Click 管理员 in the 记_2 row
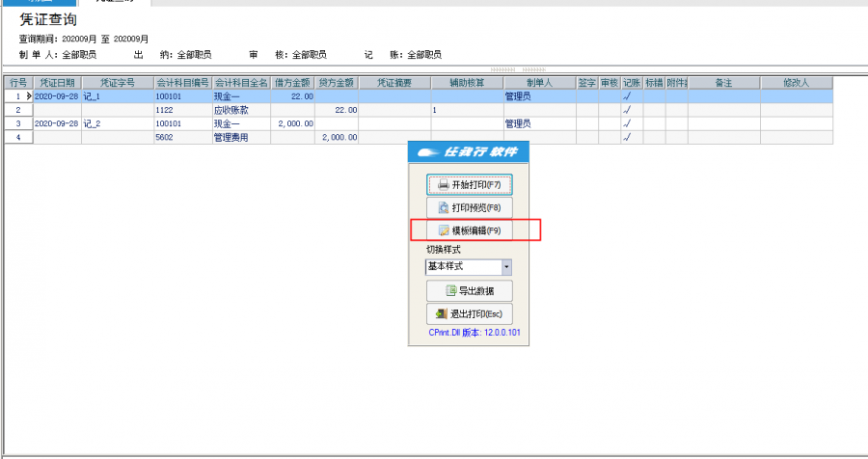Screen dimensions: 868x459 540,123
